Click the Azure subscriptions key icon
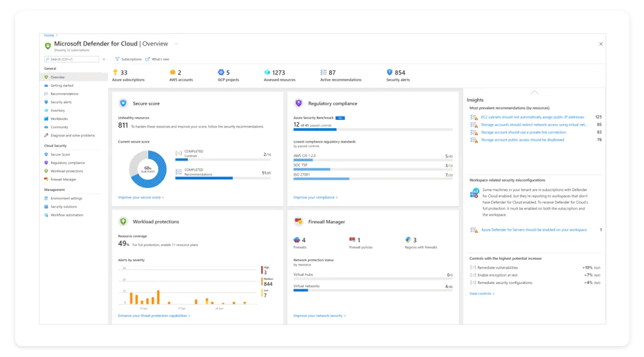This screenshot has width=644, height=357. tap(116, 72)
